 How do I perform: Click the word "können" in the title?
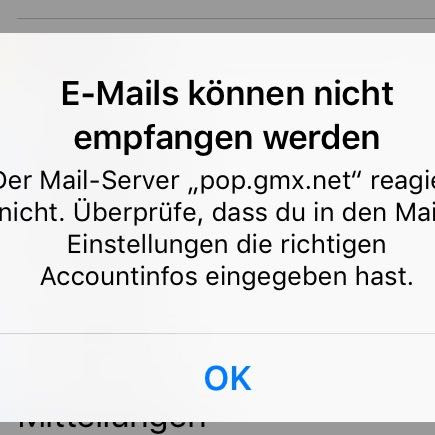246,94
